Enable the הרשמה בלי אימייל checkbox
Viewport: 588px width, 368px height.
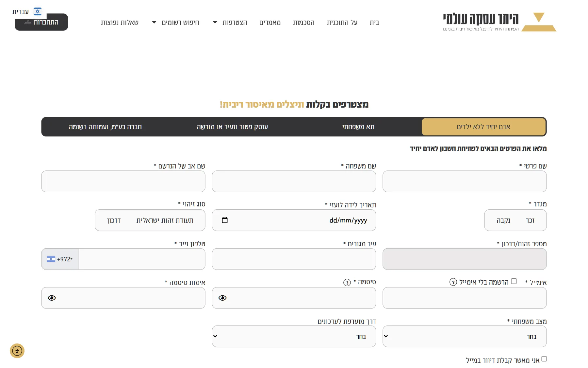pyautogui.click(x=514, y=281)
